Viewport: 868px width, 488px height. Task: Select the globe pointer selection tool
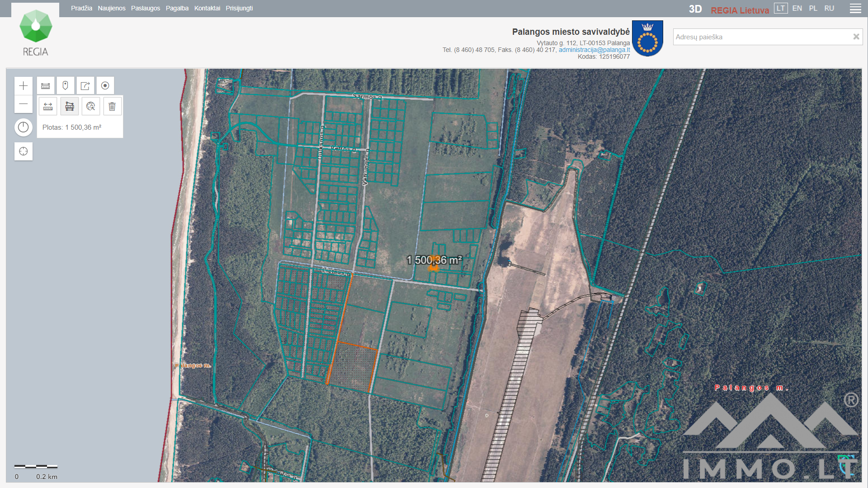[x=91, y=107]
